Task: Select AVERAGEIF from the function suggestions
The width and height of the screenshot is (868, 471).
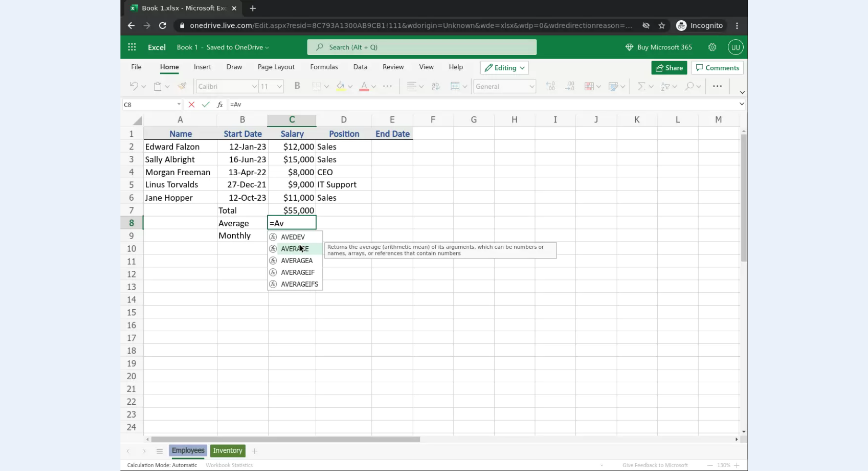Action: 297,272
